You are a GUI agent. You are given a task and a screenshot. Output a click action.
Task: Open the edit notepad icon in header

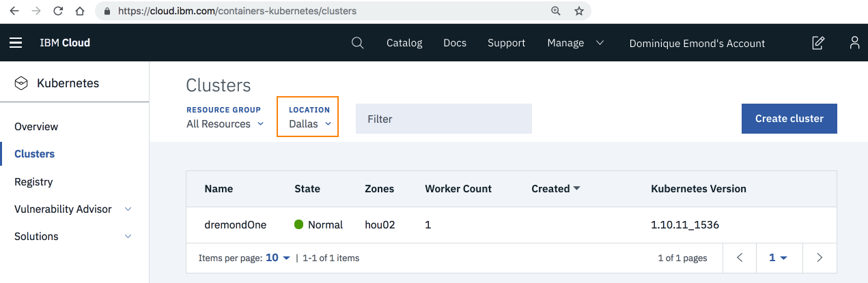(817, 43)
